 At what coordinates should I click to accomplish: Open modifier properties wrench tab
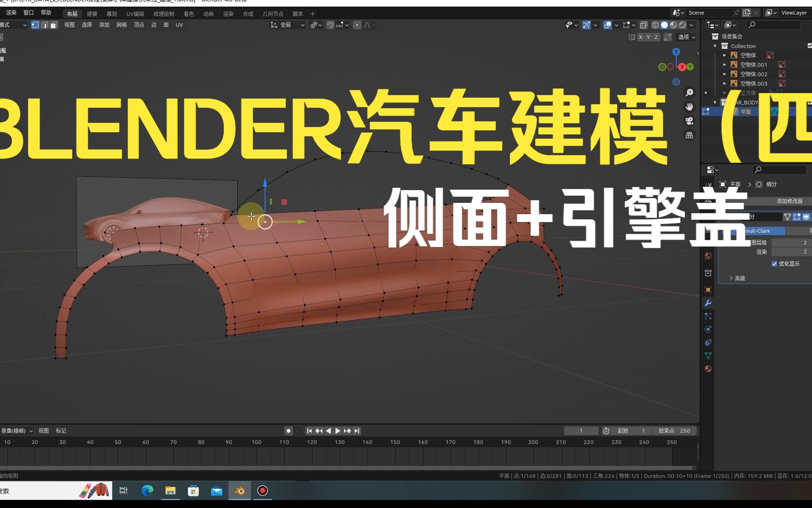point(708,303)
